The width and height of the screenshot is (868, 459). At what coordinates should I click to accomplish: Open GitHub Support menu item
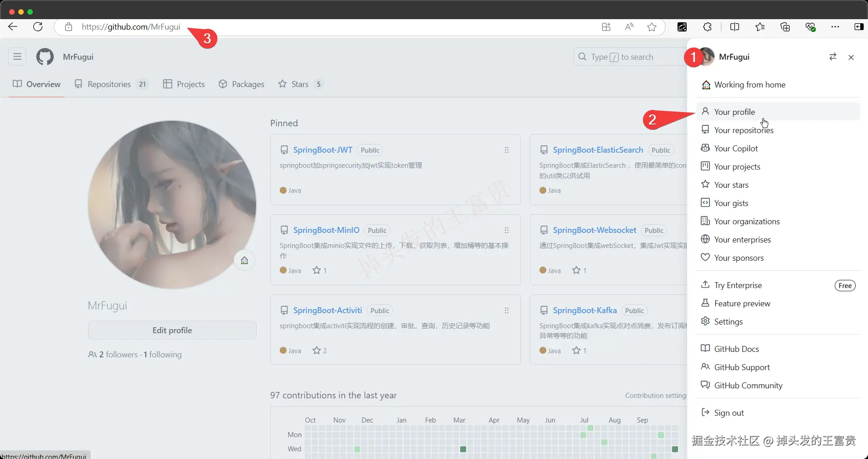[x=778, y=367]
